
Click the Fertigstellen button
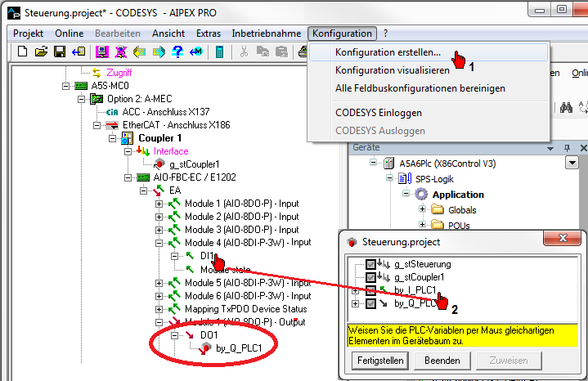(x=380, y=361)
